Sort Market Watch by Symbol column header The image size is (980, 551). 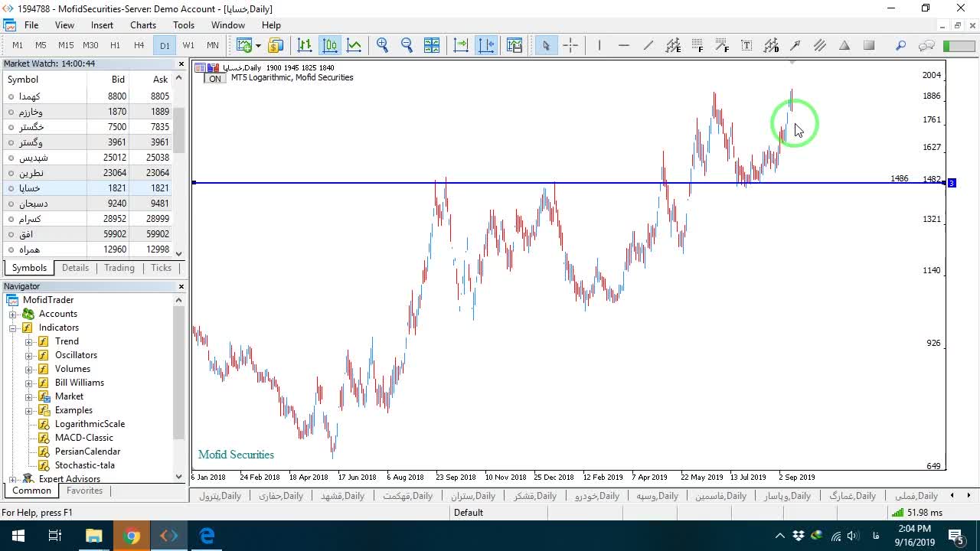click(23, 80)
